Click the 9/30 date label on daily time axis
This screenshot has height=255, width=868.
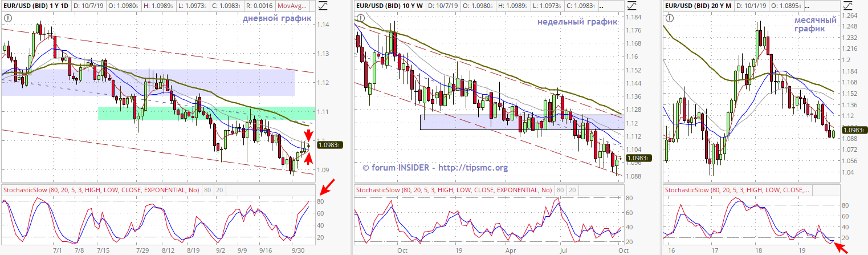click(x=298, y=250)
